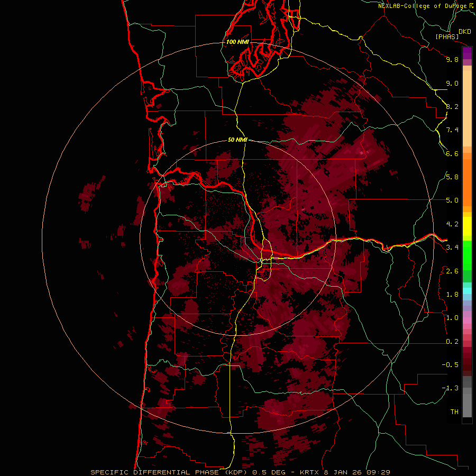Select the 9.8 value on the scale
Viewport: 476px width, 476px height.
click(452, 59)
